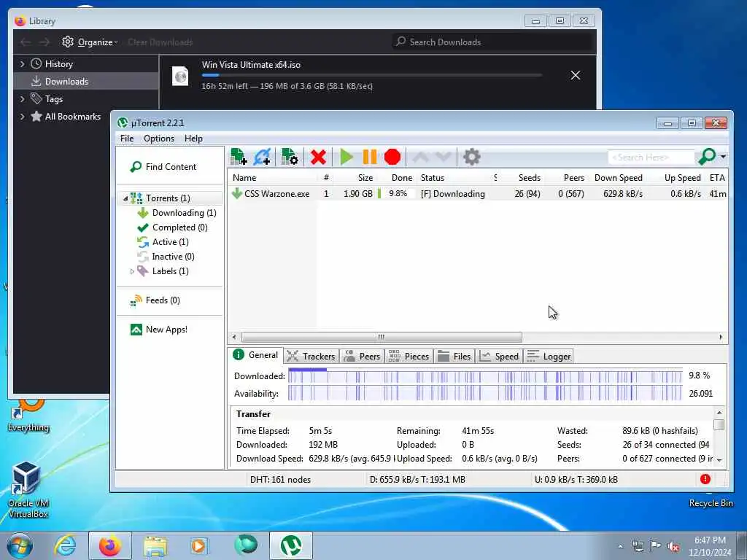Click Organize button in Library window

pyautogui.click(x=90, y=42)
